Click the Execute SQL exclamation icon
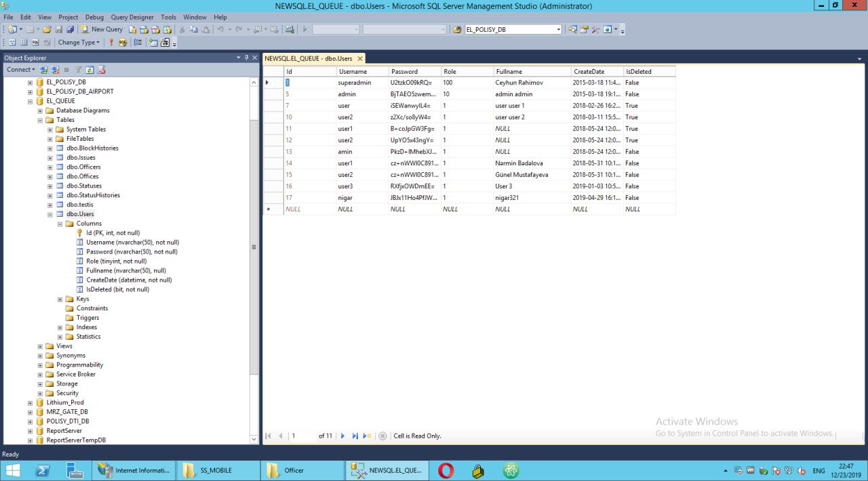This screenshot has height=481, width=868. 111,42
